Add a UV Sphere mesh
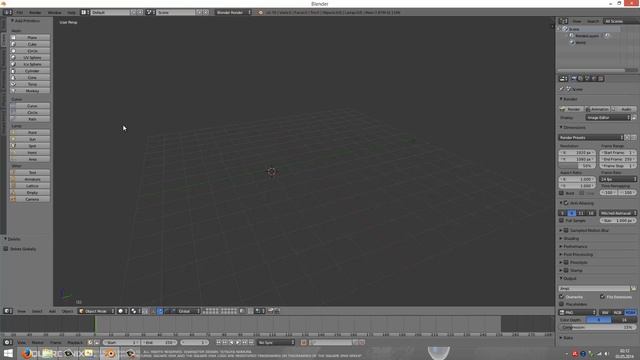The width and height of the screenshot is (640, 360). [30, 58]
